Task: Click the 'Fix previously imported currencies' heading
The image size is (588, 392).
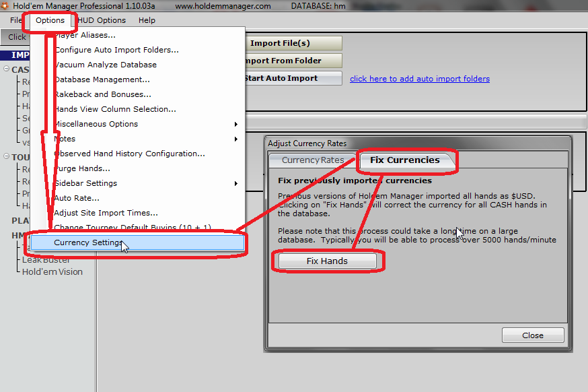Action: point(355,181)
